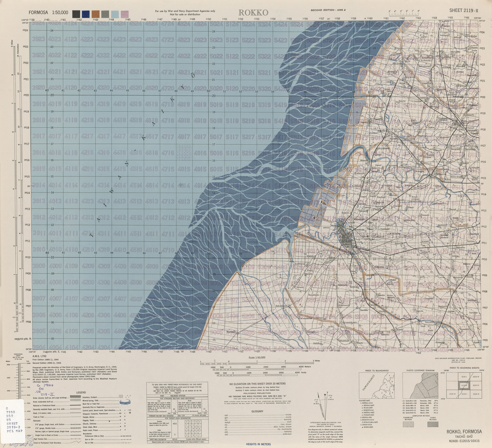The height and width of the screenshot is (448, 492).
Task: Click the Mud Flat legend symbol
Action: click(125, 403)
